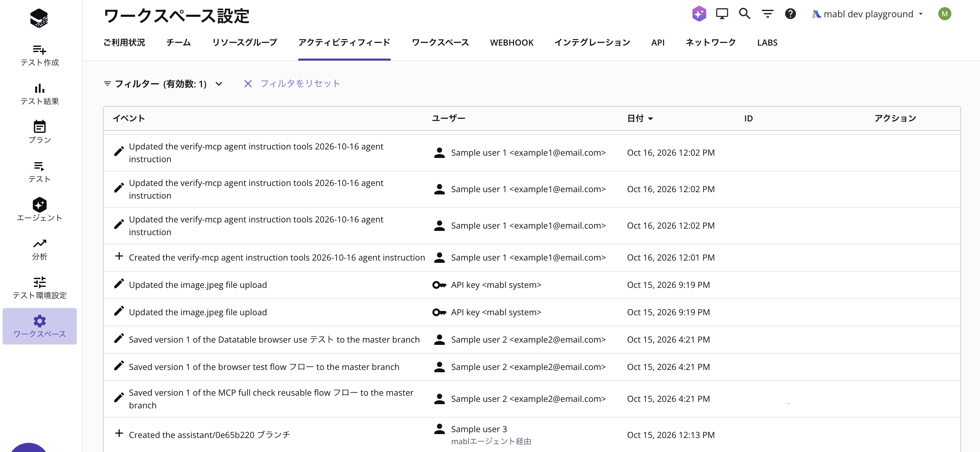This screenshot has width=980, height=452.
Task: Select ワークスペース gear in sidebar
Action: 40,326
